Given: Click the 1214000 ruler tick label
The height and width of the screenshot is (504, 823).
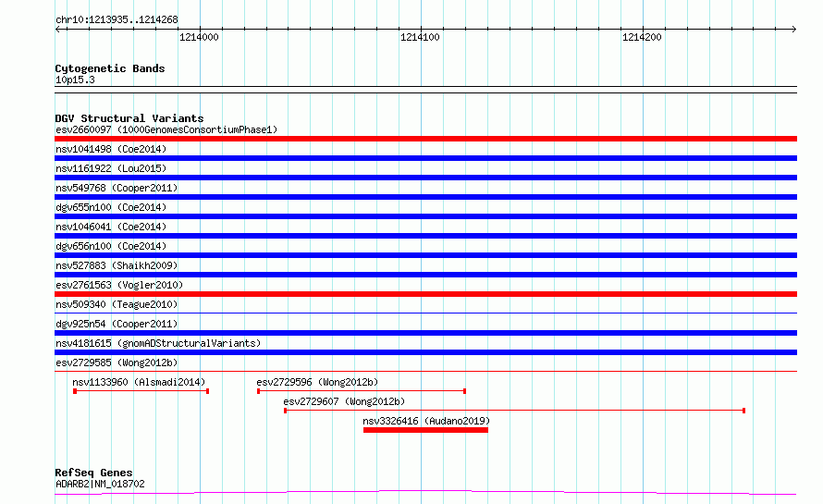Looking at the screenshot, I should coord(199,37).
